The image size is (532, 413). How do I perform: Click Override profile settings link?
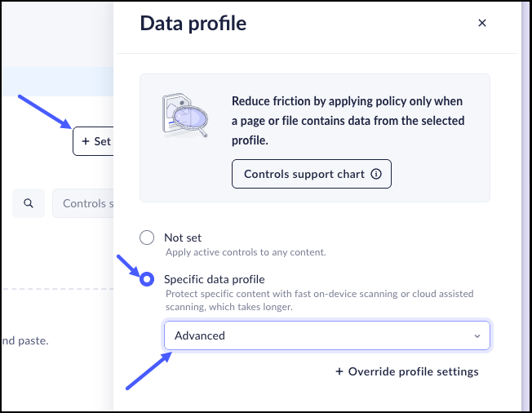click(413, 371)
